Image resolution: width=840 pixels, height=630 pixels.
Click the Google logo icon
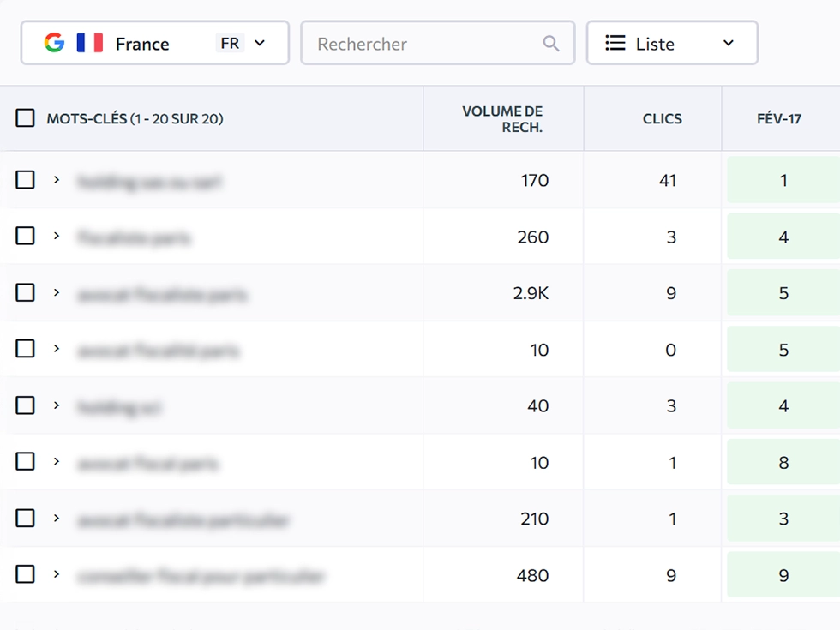pos(55,43)
